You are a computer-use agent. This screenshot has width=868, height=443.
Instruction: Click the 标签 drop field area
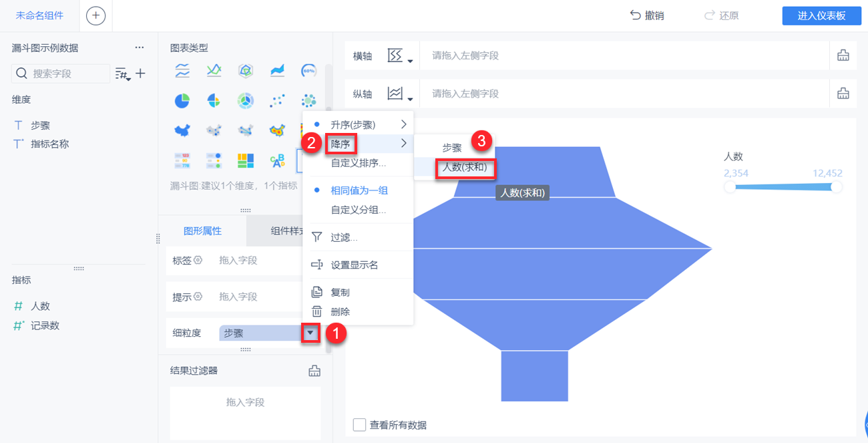[x=259, y=261]
